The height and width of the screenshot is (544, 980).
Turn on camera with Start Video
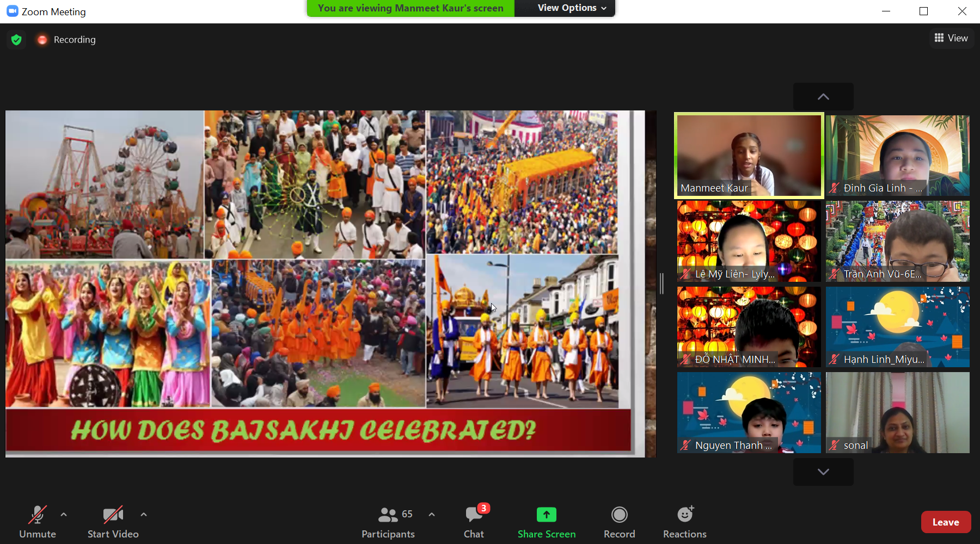pyautogui.click(x=113, y=522)
